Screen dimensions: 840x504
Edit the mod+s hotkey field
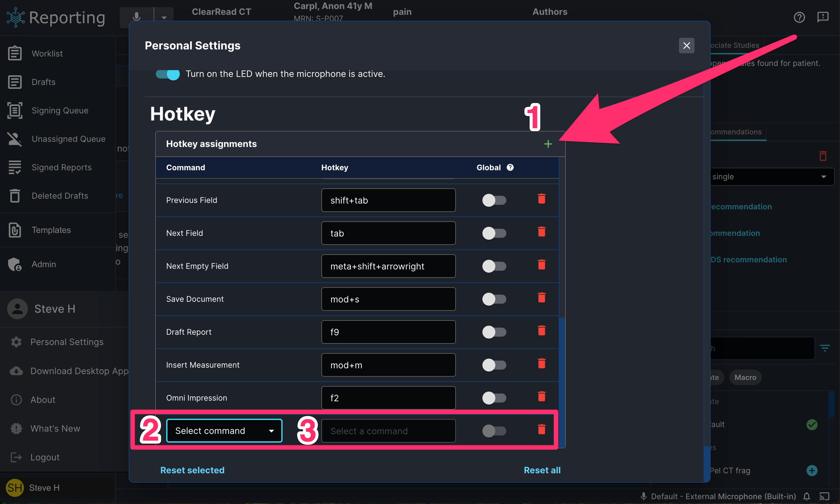click(388, 299)
